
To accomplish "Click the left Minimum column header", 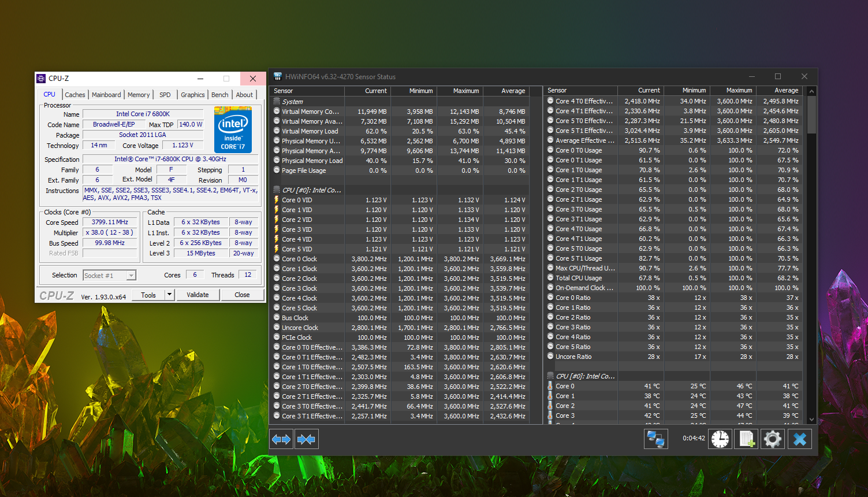I will pyautogui.click(x=414, y=91).
